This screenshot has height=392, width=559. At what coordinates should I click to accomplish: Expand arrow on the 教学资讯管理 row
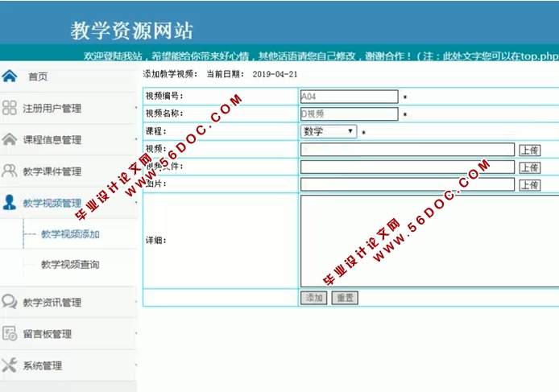click(x=136, y=302)
